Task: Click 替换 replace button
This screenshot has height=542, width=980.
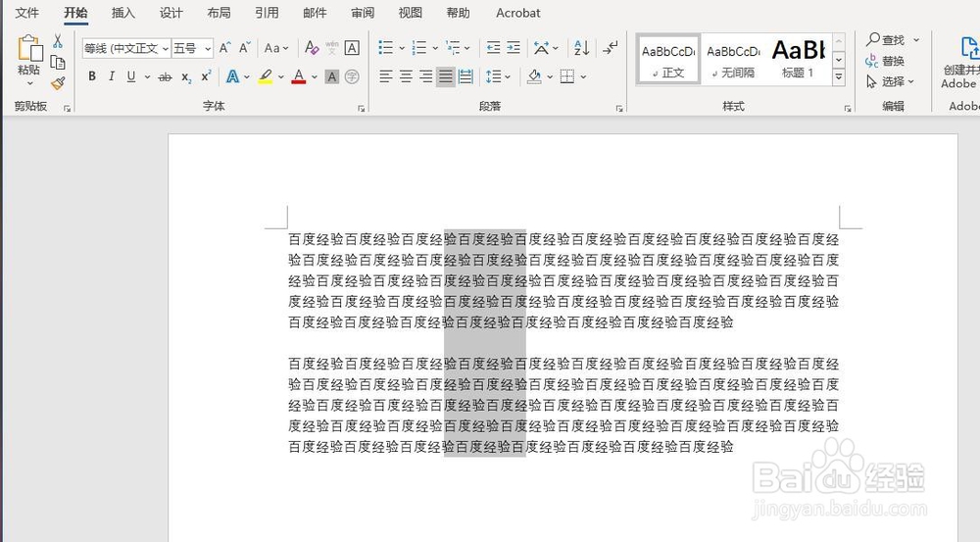Action: click(885, 61)
